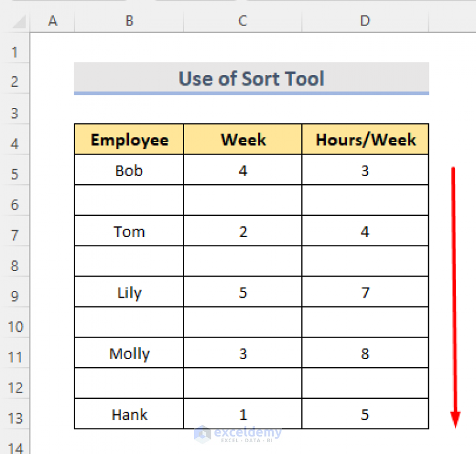This screenshot has width=476, height=454.
Task: Select the cell containing Lily
Action: pyautogui.click(x=129, y=292)
